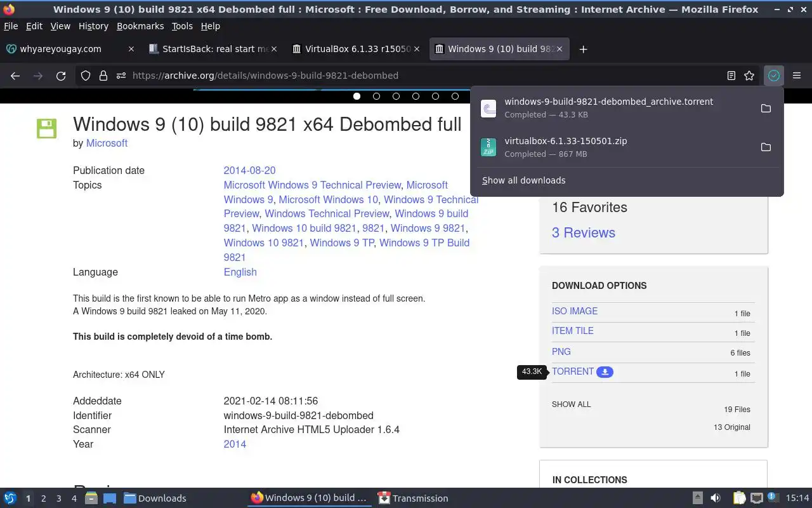Select the first carousel dot indicator
This screenshot has height=508, width=812.
click(x=357, y=97)
